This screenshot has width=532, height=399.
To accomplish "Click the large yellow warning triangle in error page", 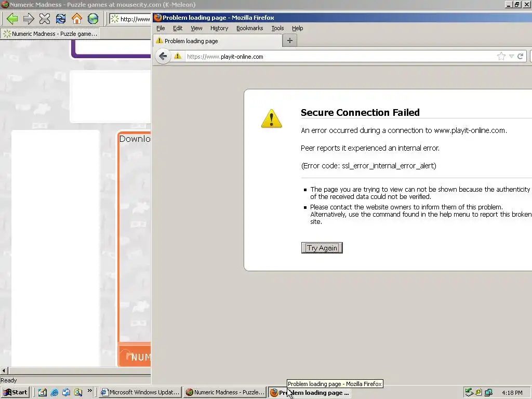I will click(271, 118).
